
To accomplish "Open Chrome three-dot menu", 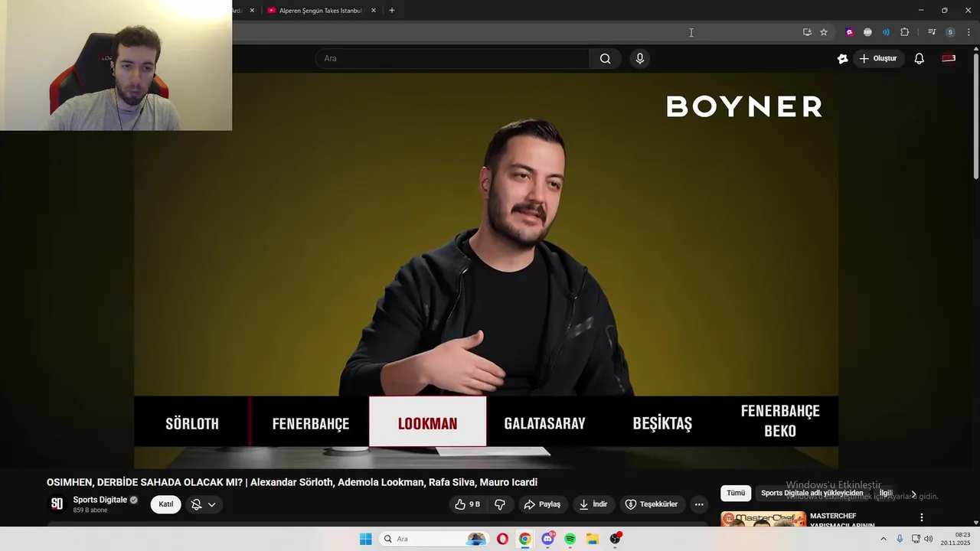I will pyautogui.click(x=969, y=32).
